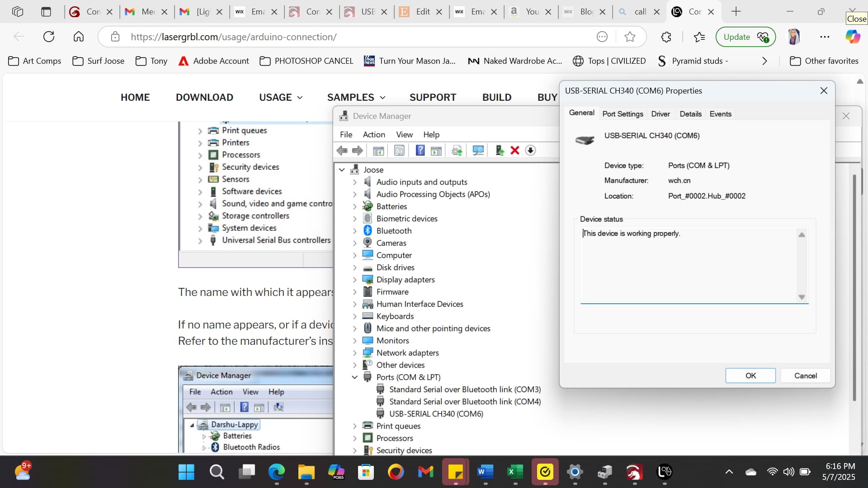
Task: Show more favorites bar items chevron
Action: (x=764, y=61)
